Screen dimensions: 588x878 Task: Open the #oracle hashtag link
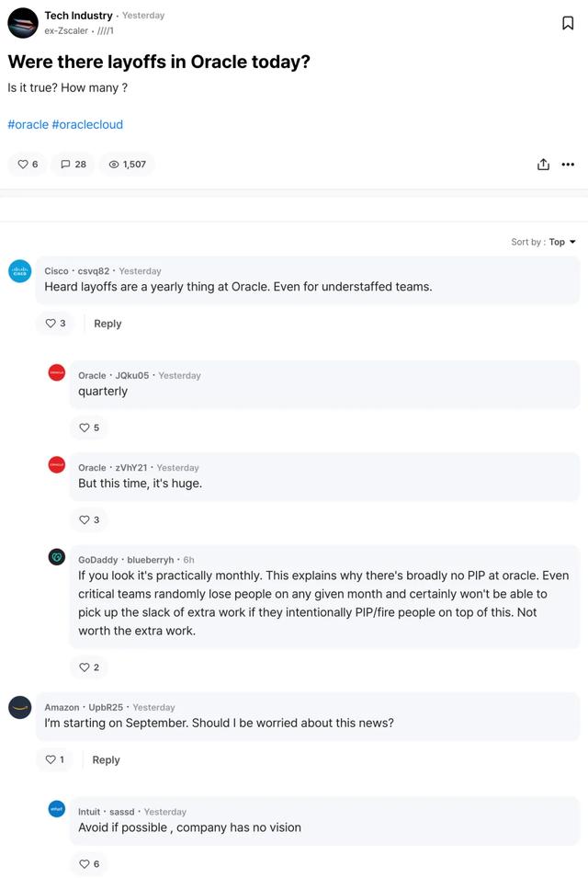[x=28, y=124]
